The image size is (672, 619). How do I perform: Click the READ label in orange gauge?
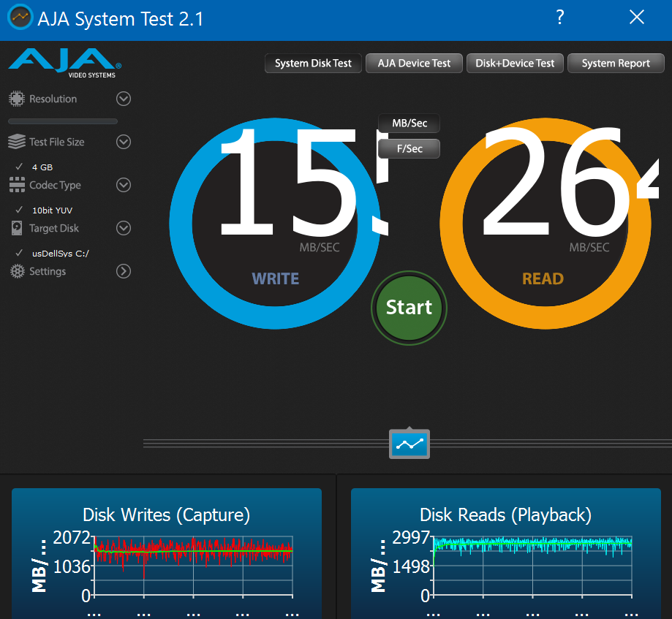(x=543, y=279)
